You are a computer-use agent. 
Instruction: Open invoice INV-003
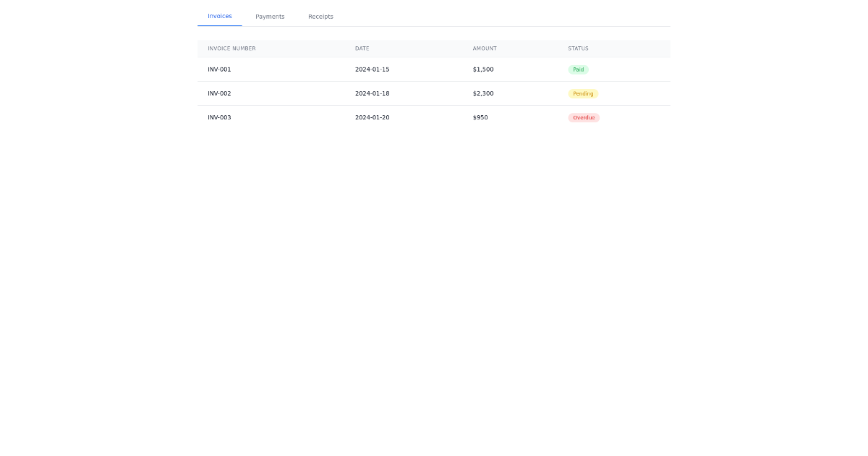point(219,117)
